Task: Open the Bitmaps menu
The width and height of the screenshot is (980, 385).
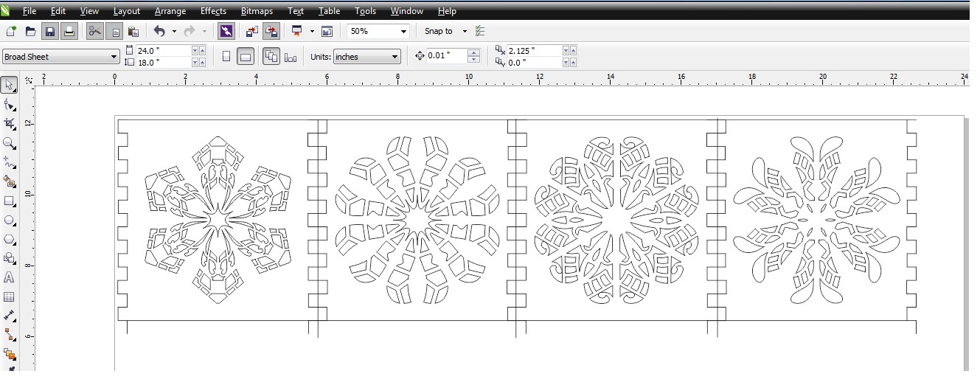Action: [257, 11]
